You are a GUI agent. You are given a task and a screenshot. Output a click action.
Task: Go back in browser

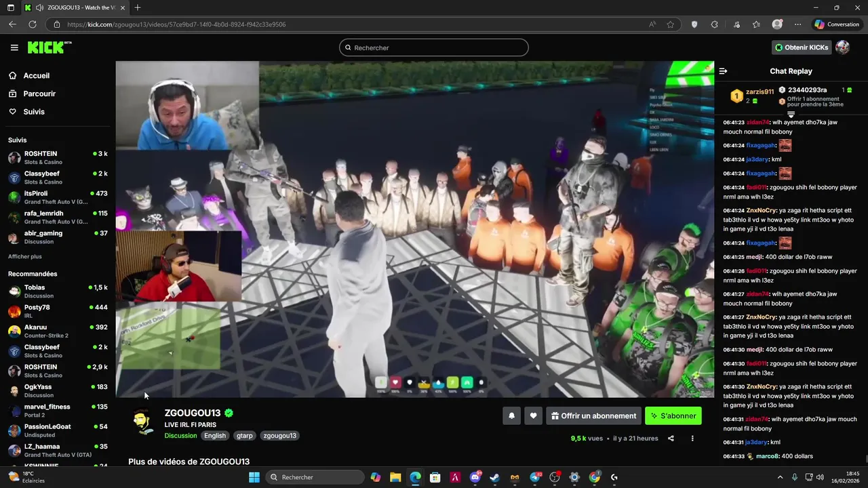[x=12, y=24]
